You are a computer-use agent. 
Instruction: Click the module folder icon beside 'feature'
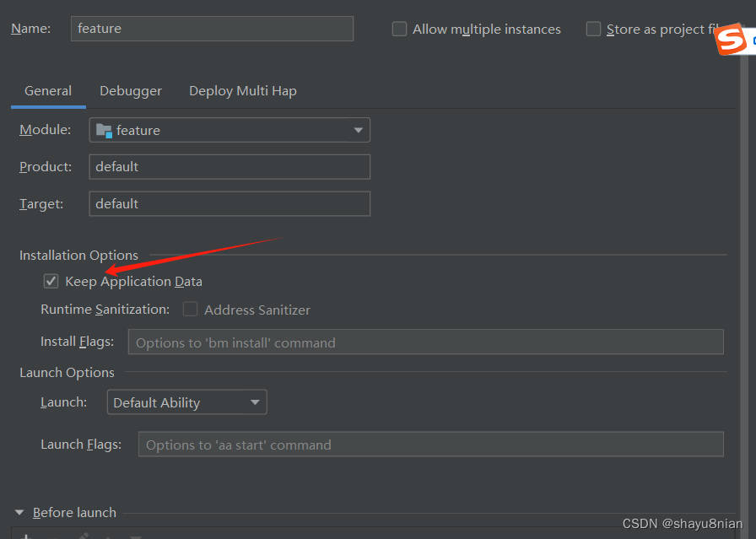[x=104, y=130]
